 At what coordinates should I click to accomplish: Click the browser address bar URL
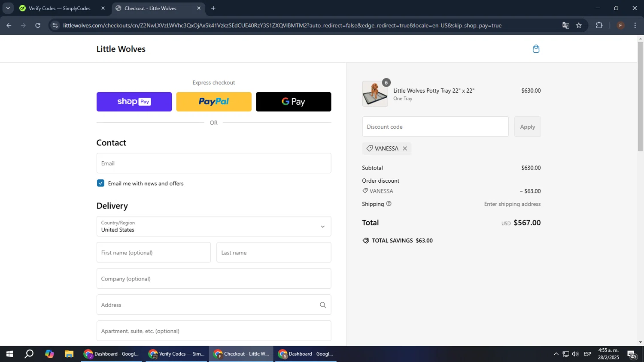tap(282, 25)
